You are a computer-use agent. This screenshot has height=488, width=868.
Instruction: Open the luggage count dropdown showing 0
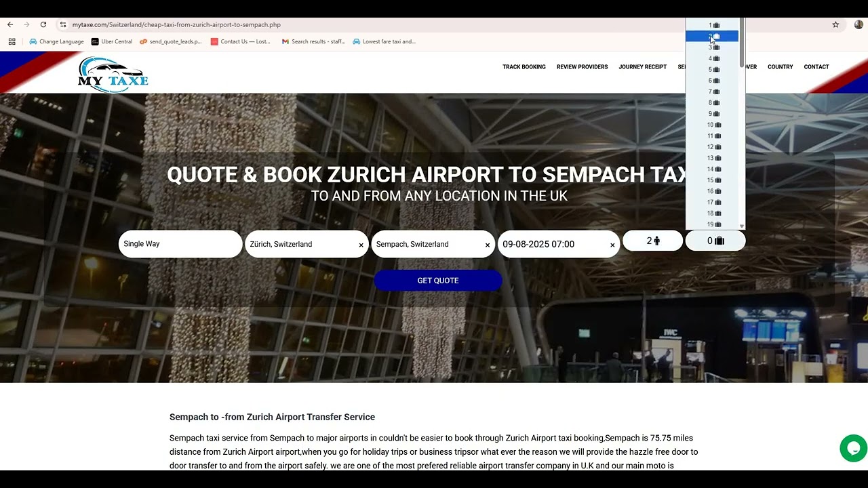click(715, 241)
